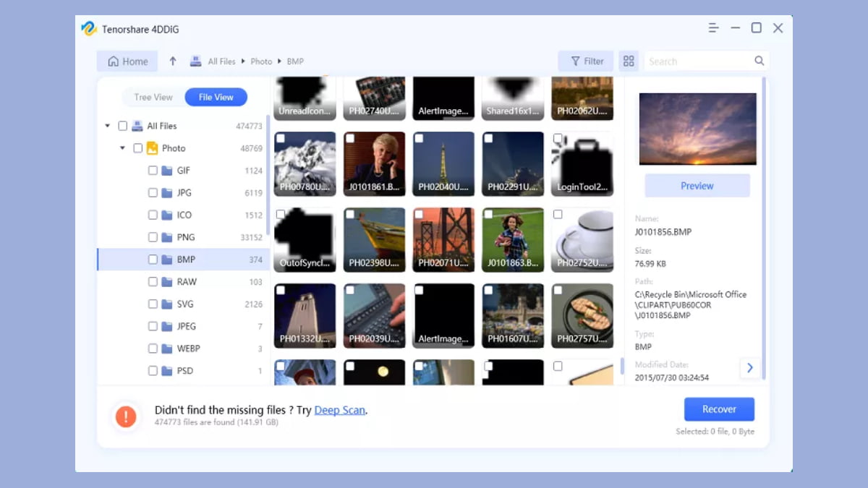
Task: Collapse the Photo category arrow
Action: pyautogui.click(x=122, y=148)
